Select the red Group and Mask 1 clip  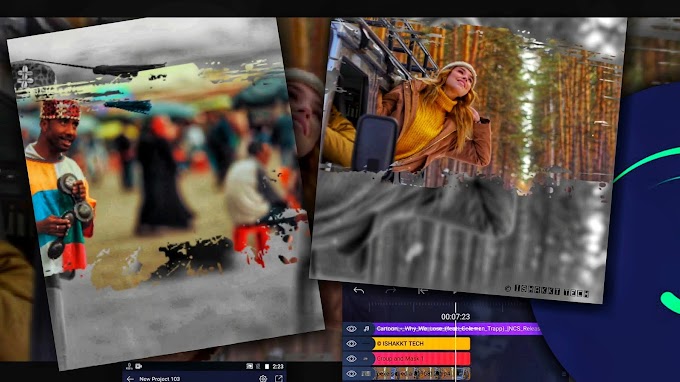pos(421,359)
